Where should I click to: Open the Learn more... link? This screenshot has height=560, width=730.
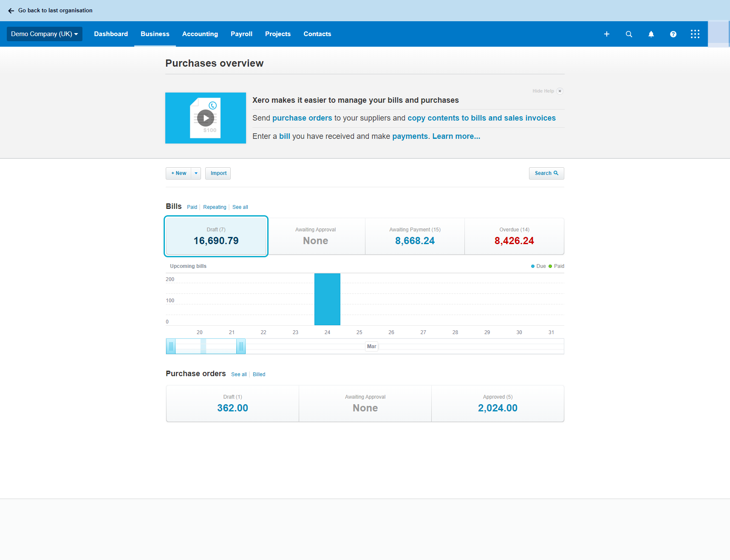pyautogui.click(x=456, y=136)
